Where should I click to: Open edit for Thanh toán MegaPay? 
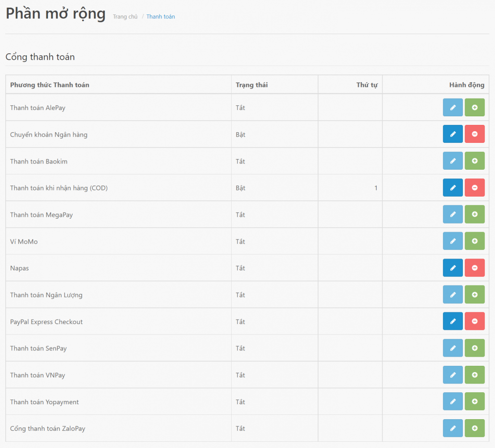[453, 214]
